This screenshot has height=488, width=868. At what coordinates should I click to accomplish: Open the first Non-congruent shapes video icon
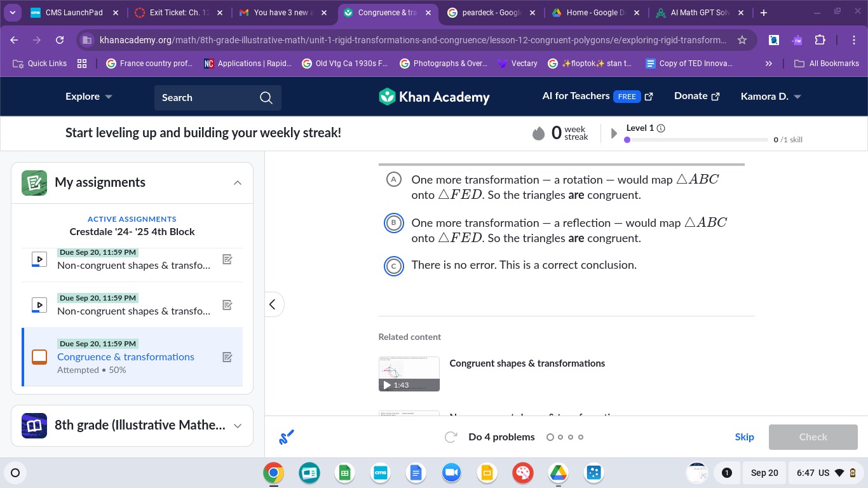coord(39,259)
